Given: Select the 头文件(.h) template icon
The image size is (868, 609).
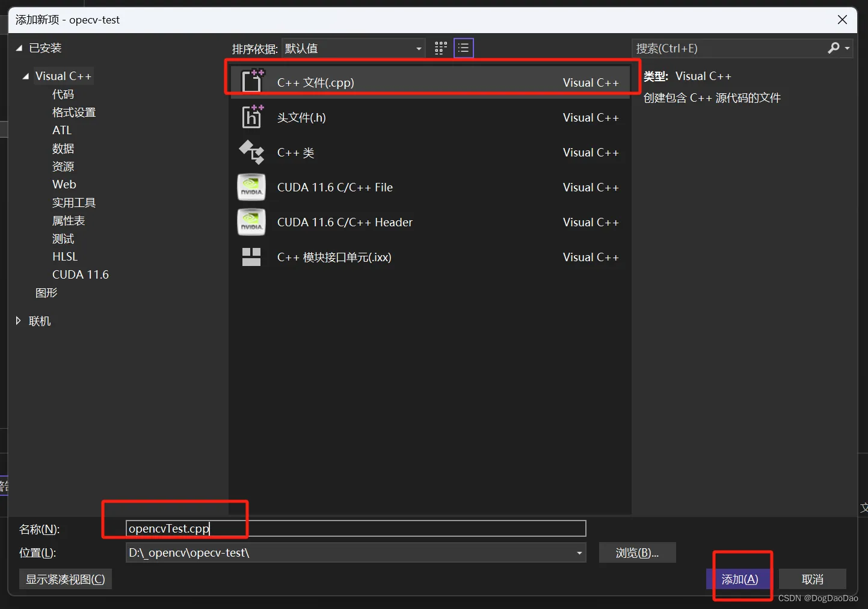Looking at the screenshot, I should [x=252, y=116].
